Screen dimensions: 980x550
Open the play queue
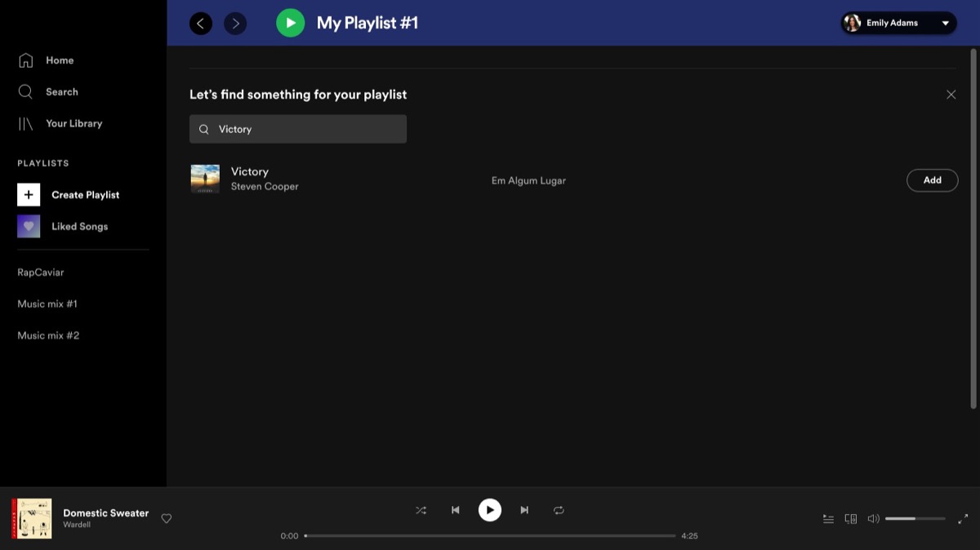[828, 518]
